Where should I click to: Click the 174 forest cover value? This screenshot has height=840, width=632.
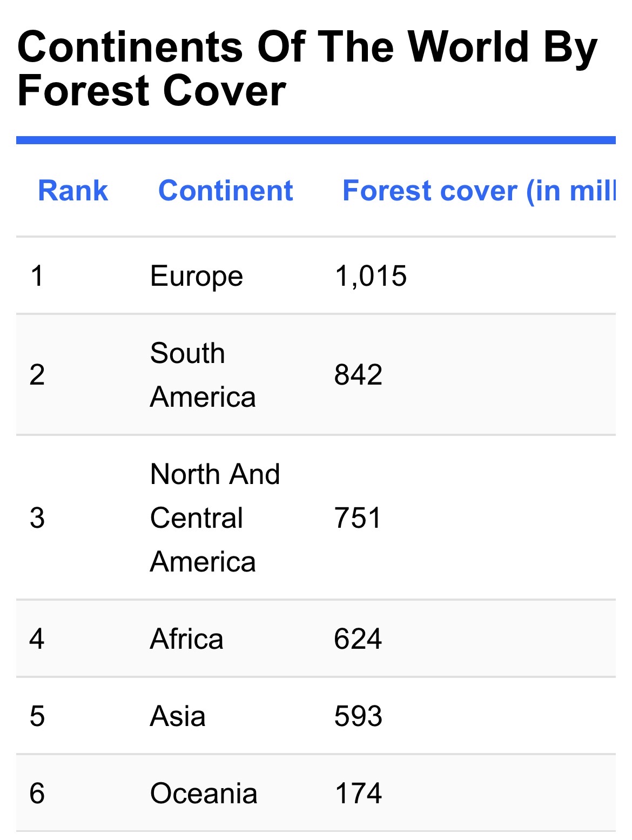point(358,794)
